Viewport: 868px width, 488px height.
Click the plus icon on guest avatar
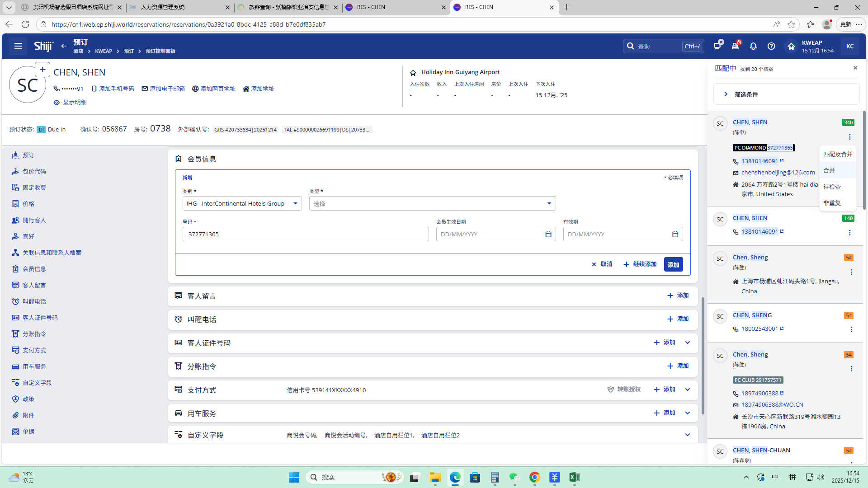click(42, 70)
